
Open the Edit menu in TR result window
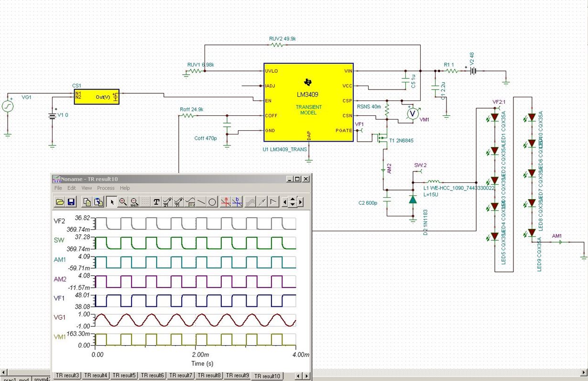72,188
